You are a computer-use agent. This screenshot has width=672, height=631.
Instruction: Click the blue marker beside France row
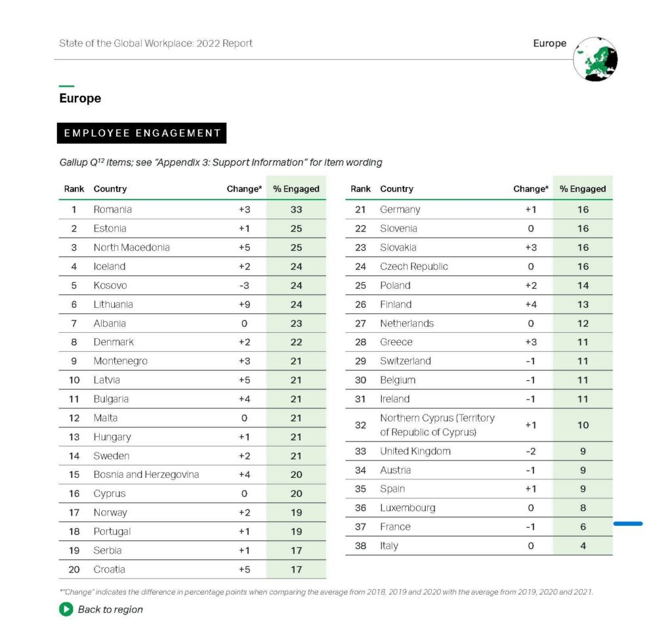(x=628, y=523)
